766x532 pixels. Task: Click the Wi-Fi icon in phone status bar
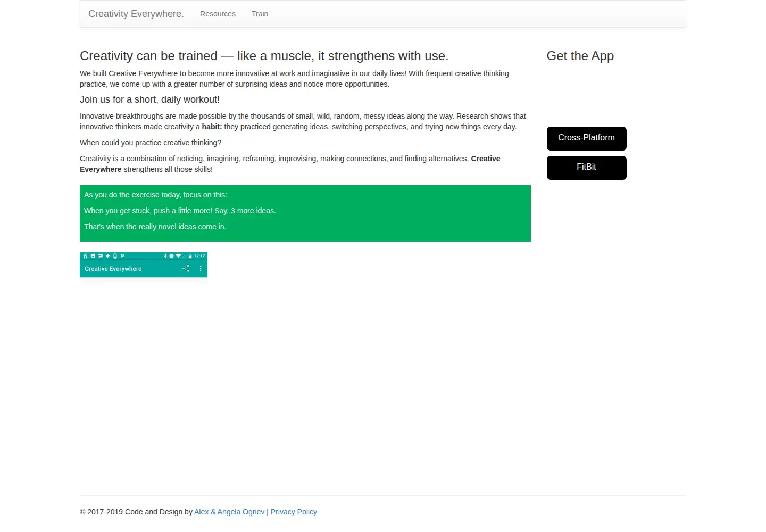click(x=178, y=256)
